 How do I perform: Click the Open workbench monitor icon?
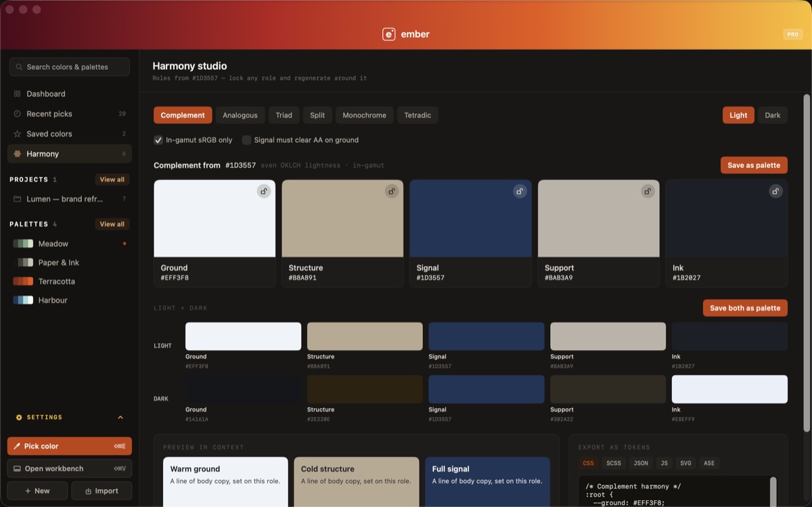coord(17,468)
